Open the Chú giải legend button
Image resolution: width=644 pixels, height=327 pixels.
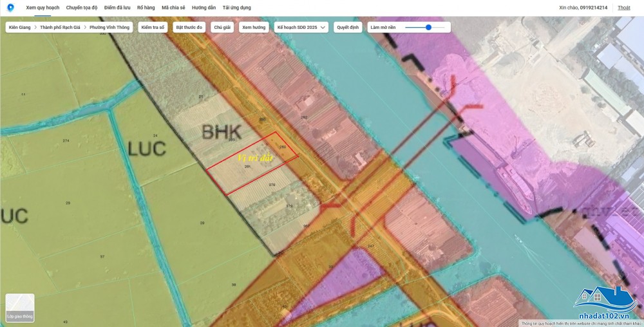pos(222,28)
